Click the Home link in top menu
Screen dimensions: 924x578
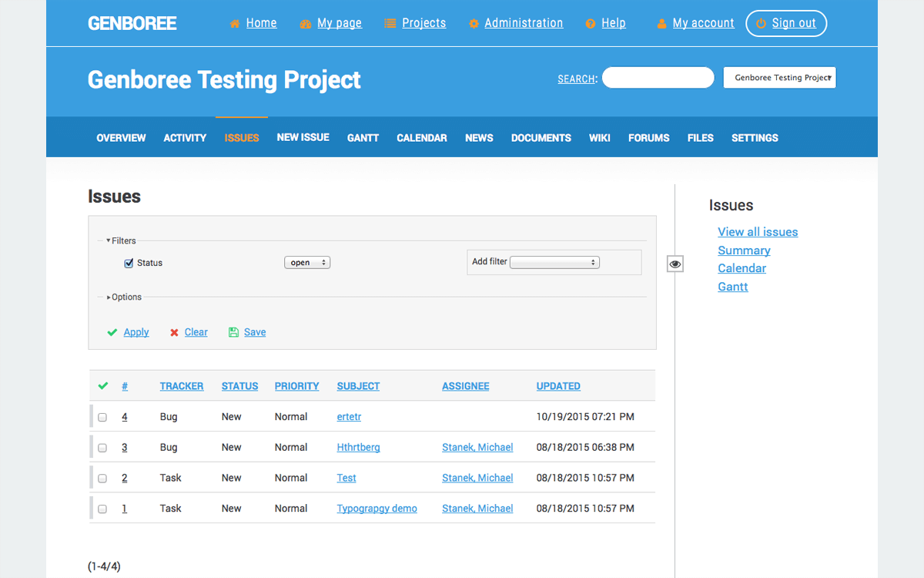261,23
